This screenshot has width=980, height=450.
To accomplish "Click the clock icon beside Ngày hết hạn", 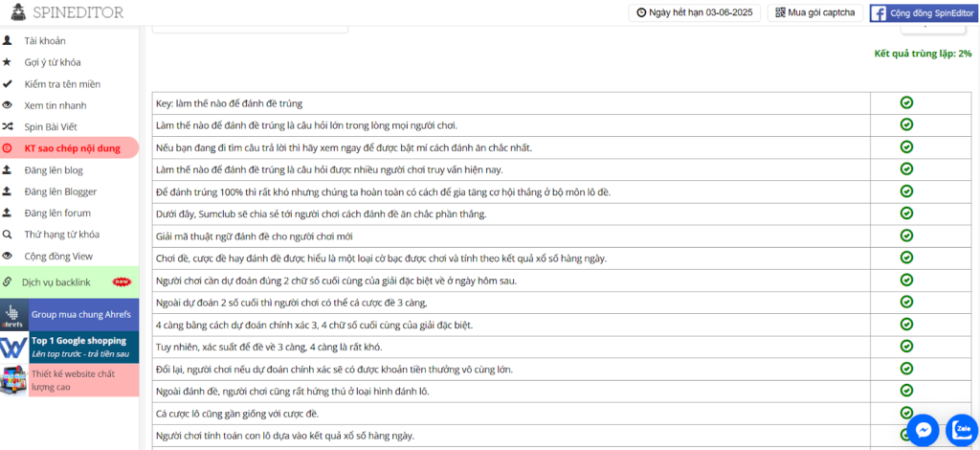I will point(639,13).
